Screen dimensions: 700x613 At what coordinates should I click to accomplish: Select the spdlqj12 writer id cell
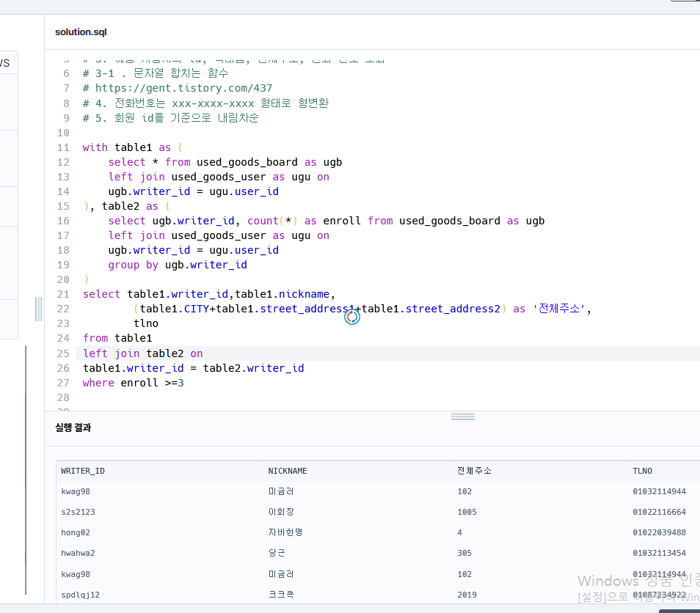click(x=81, y=595)
